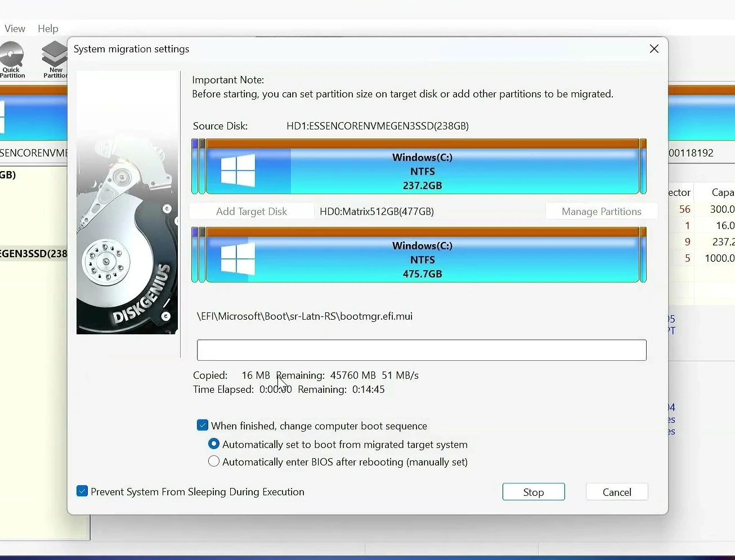735x560 pixels.
Task: Click '1000.0' capacity cell in background table
Action: tap(720, 258)
